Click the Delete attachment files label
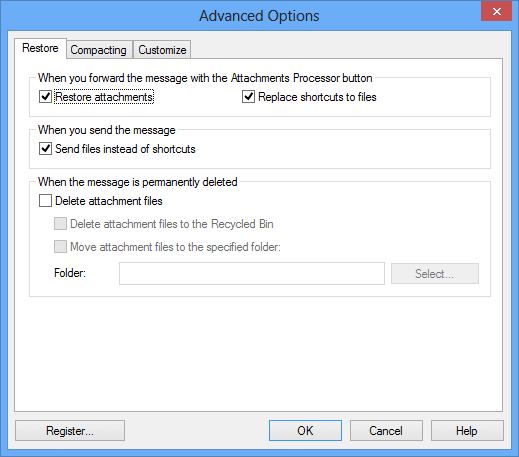The height and width of the screenshot is (457, 519). [x=109, y=201]
